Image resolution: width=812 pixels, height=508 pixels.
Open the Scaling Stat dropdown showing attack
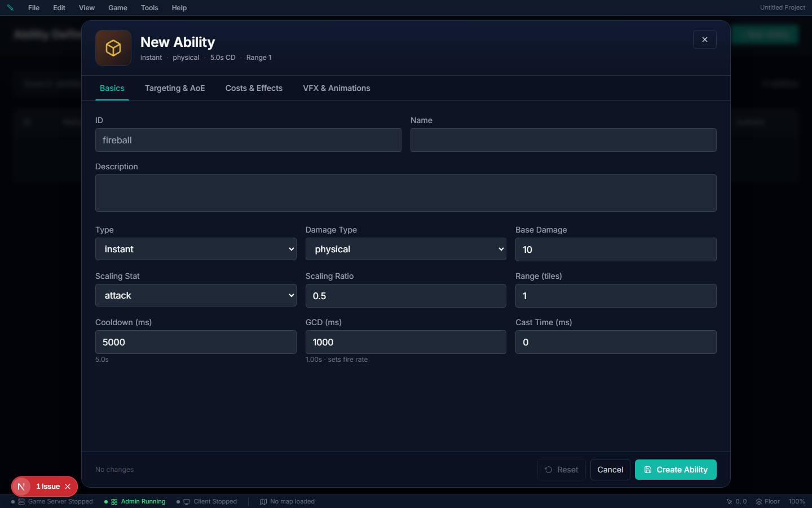(196, 295)
